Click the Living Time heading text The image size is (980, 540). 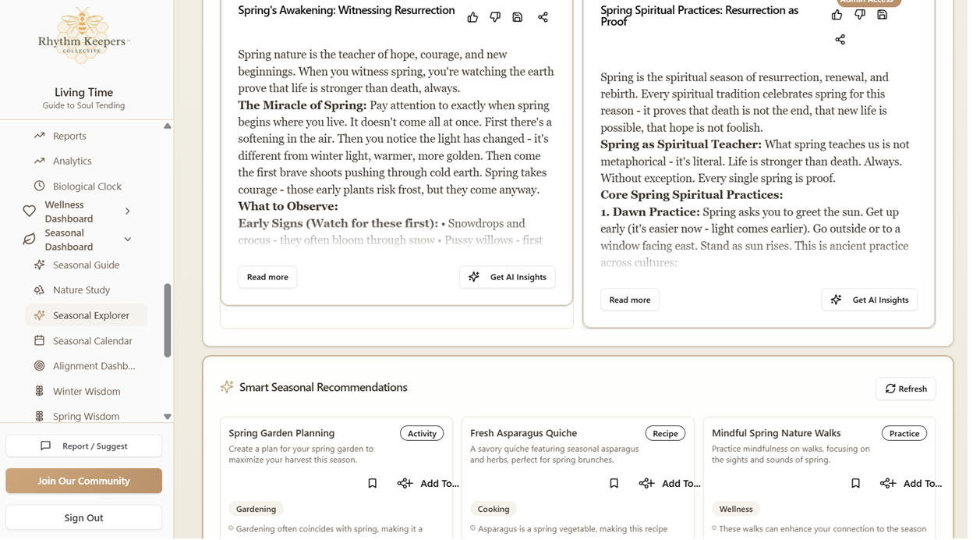point(85,93)
